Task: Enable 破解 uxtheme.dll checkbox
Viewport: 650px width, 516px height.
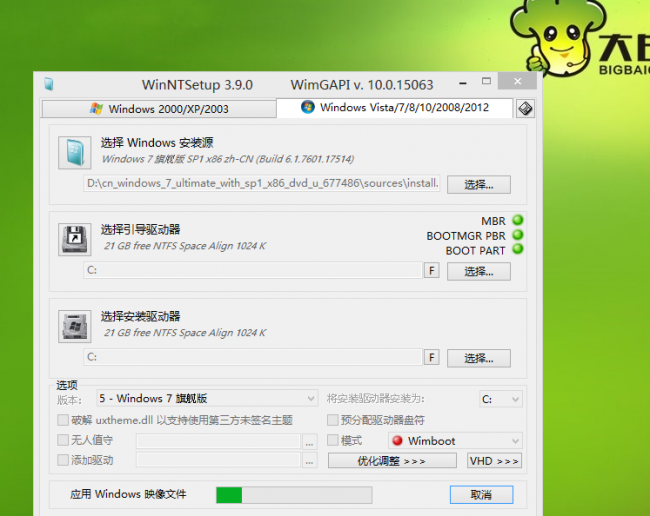Action: pyautogui.click(x=63, y=420)
